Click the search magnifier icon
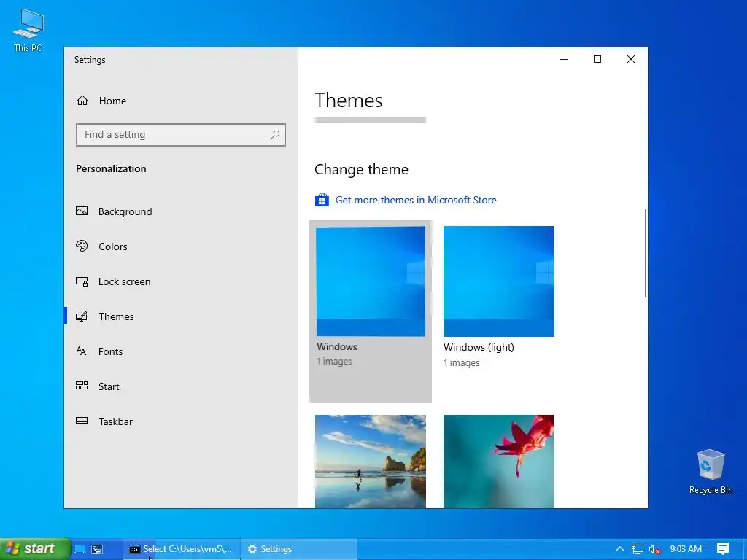747x560 pixels. tap(275, 135)
